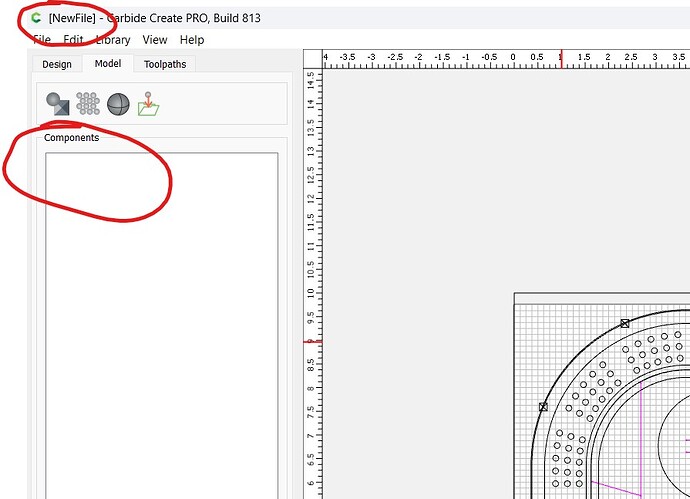Select the Model tab
Image resolution: width=690 pixels, height=499 pixels.
pyautogui.click(x=107, y=64)
